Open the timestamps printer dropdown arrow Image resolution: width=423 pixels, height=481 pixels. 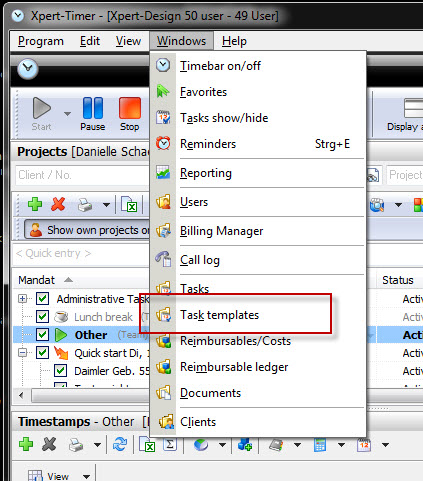tap(97, 445)
